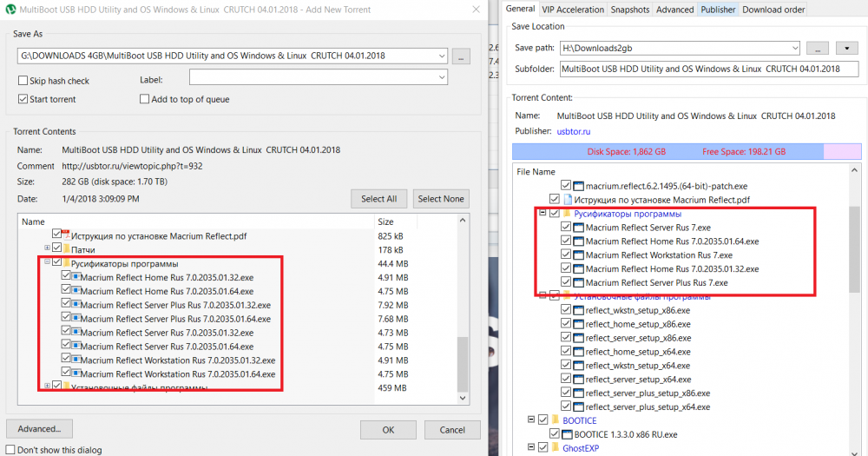The image size is (868, 456).
Task: Collapse the BOOTICE folder
Action: click(531, 420)
